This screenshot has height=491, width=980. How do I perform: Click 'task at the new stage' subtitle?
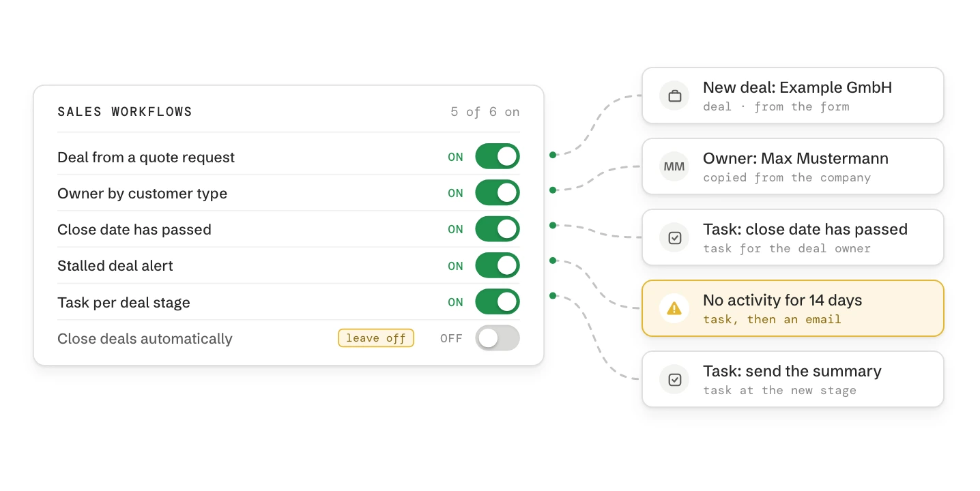point(780,391)
